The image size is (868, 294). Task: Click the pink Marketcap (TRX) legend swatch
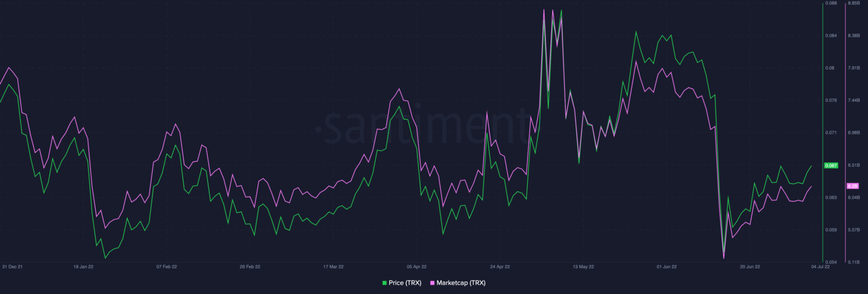[433, 283]
